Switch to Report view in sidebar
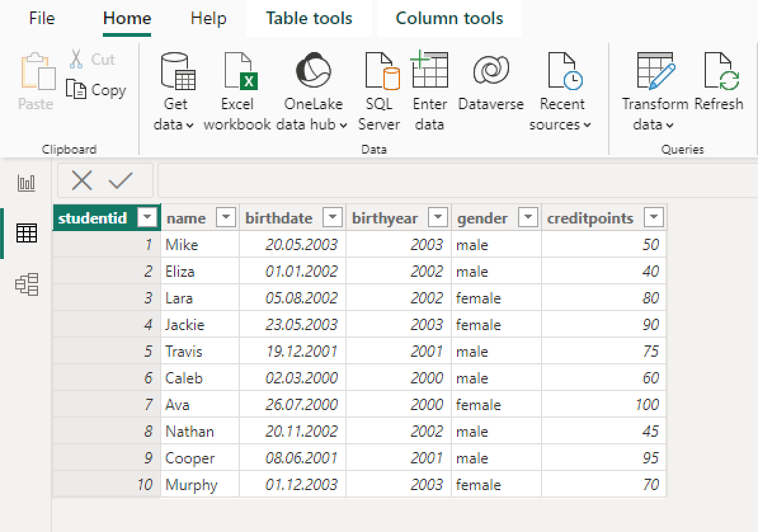The height and width of the screenshot is (532, 758). point(27,183)
